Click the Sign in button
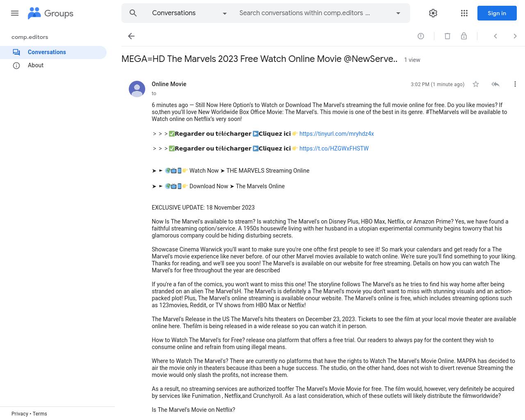Viewport: 525px width, 420px height. pyautogui.click(x=497, y=13)
